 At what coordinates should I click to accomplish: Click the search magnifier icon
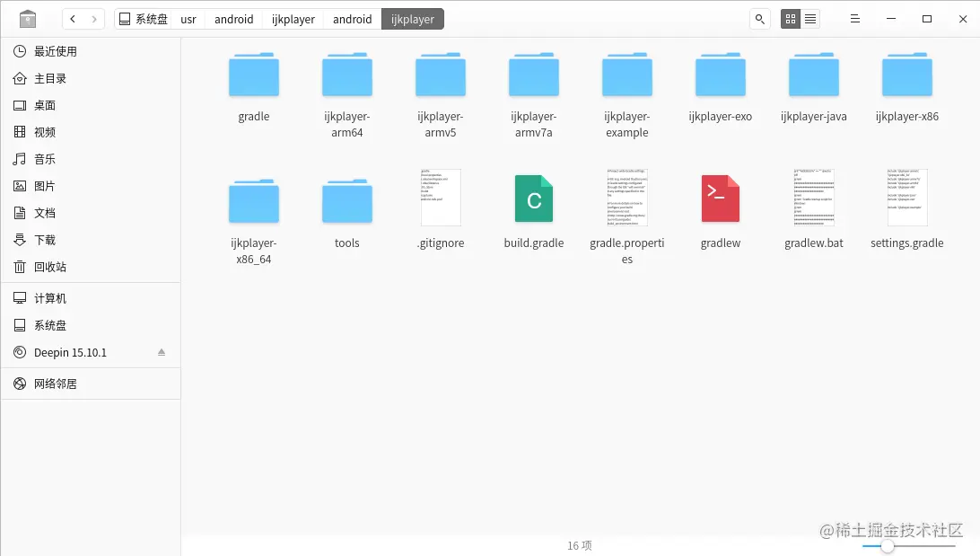(759, 19)
